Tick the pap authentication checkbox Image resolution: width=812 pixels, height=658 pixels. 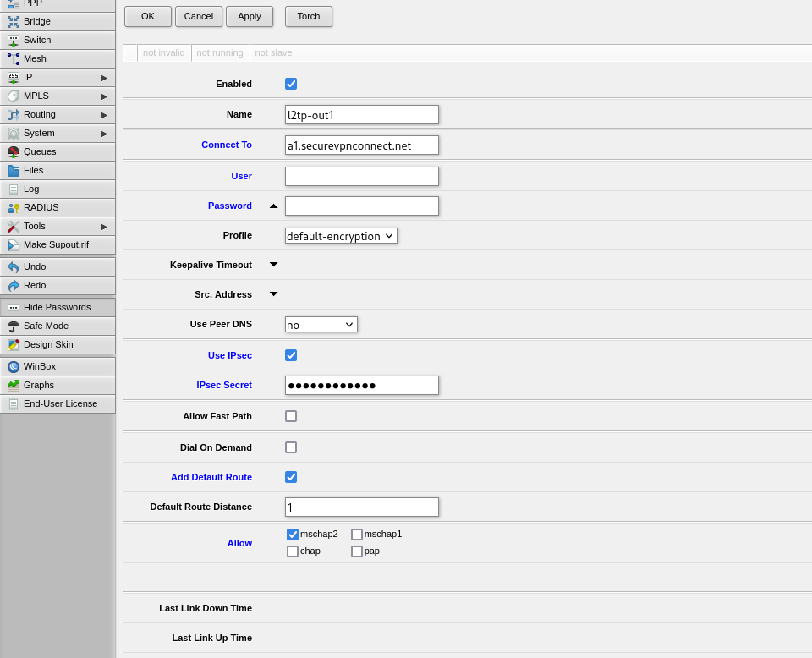point(357,551)
